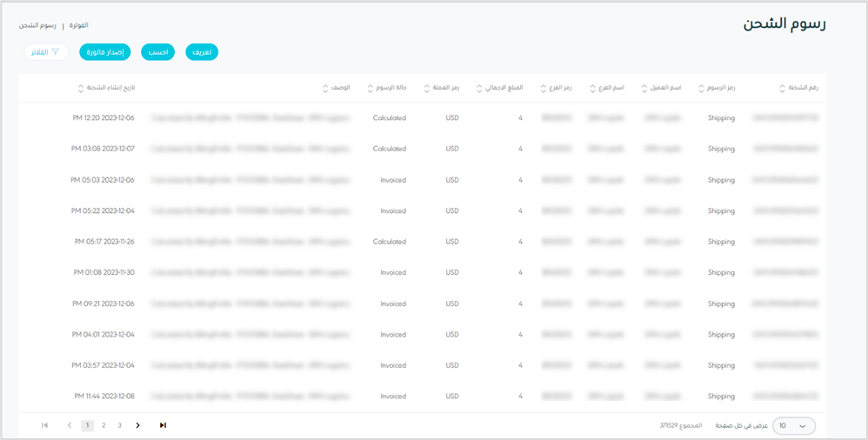Jump to first page icon
Screen dimensions: 868x440
[x=44, y=425]
